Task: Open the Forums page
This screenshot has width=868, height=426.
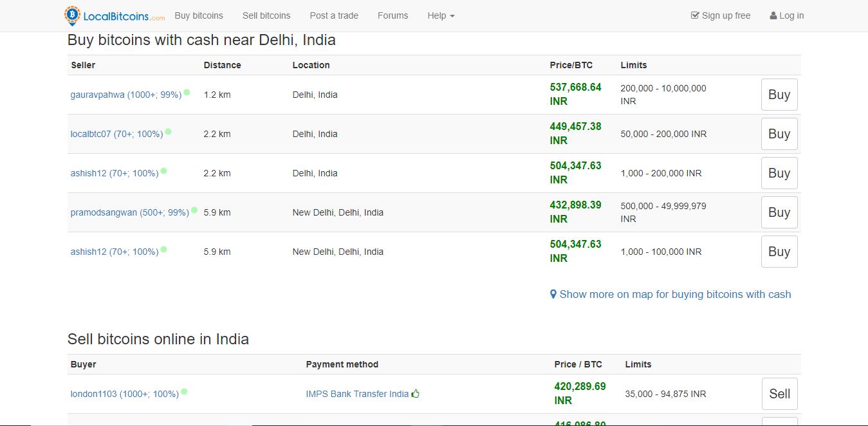Action: (392, 15)
